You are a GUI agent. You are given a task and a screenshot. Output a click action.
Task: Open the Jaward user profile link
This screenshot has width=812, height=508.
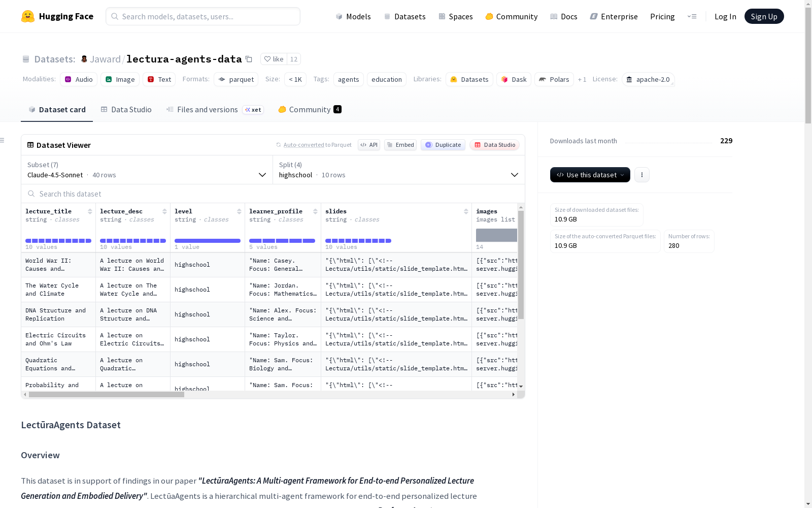pyautogui.click(x=105, y=59)
